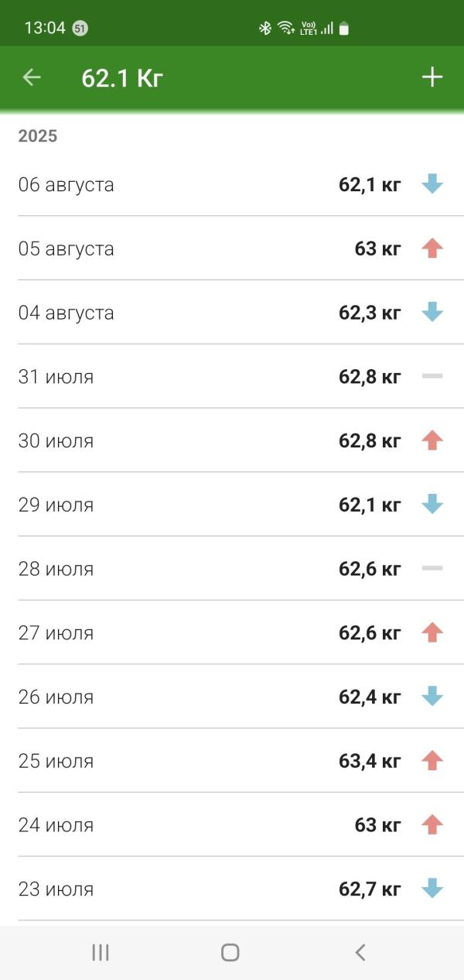Tap red up arrow for 25 июля

[x=432, y=761]
